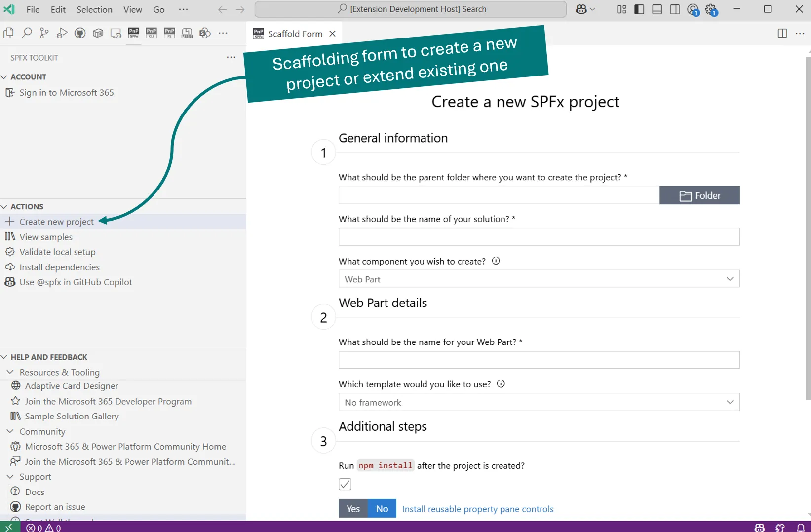This screenshot has height=532, width=811.
Task: Toggle the primary side bar visibility
Action: pyautogui.click(x=639, y=9)
